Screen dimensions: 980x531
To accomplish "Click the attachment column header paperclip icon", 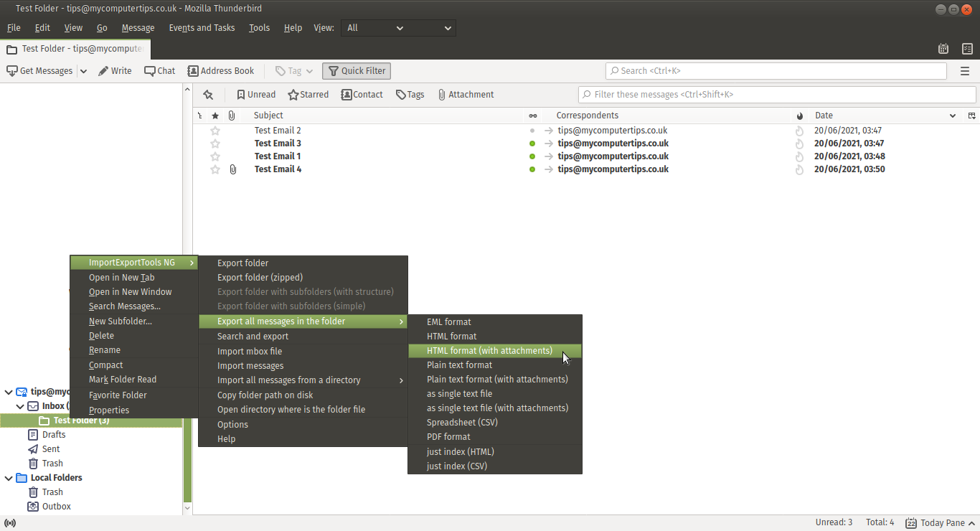I will pyautogui.click(x=232, y=116).
